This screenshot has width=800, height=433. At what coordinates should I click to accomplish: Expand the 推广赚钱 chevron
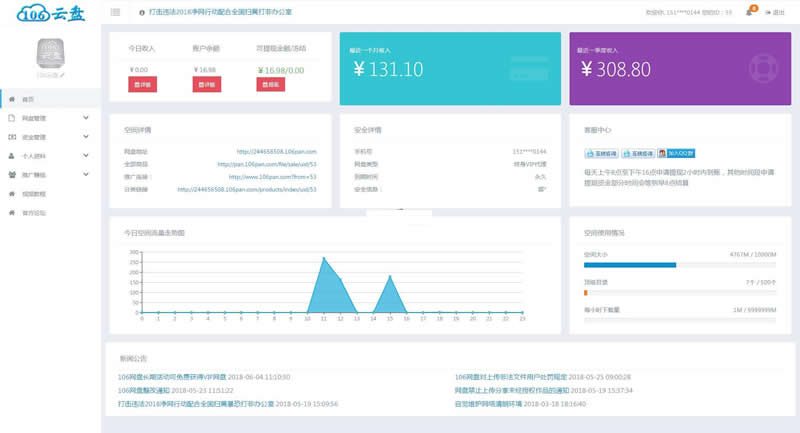87,175
